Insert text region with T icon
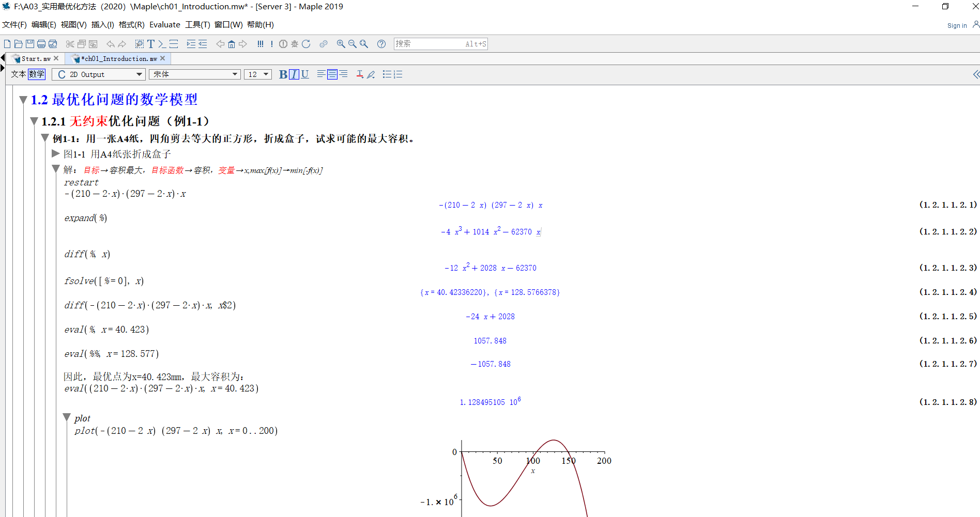This screenshot has height=517, width=980. (151, 44)
